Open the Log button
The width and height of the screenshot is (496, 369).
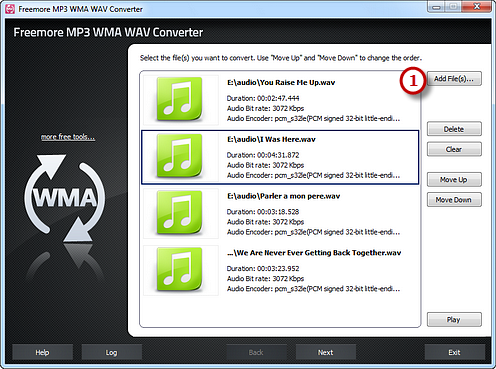click(111, 352)
